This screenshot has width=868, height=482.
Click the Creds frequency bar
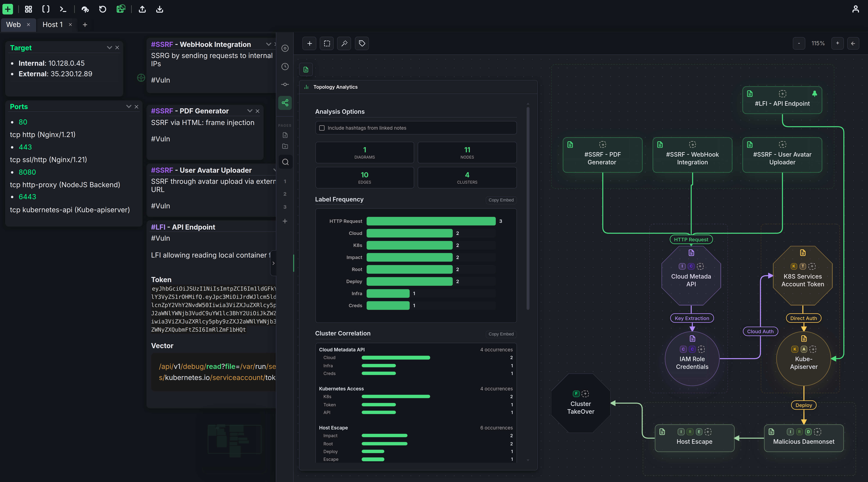pos(388,305)
